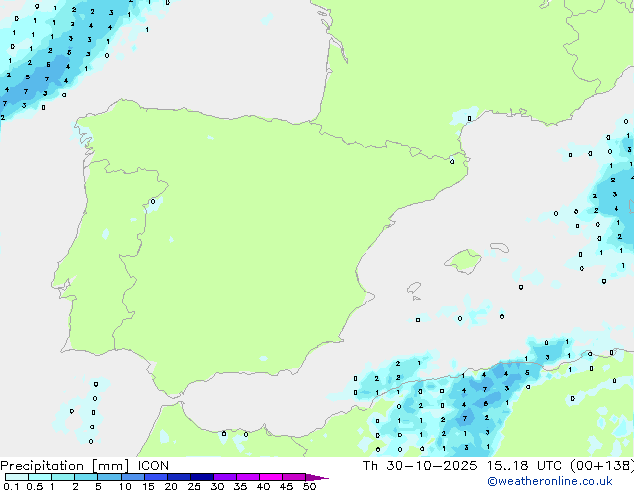The image size is (634, 490).
Task: Pick the 20–25 mm legend swatch
Action: (x=179, y=477)
